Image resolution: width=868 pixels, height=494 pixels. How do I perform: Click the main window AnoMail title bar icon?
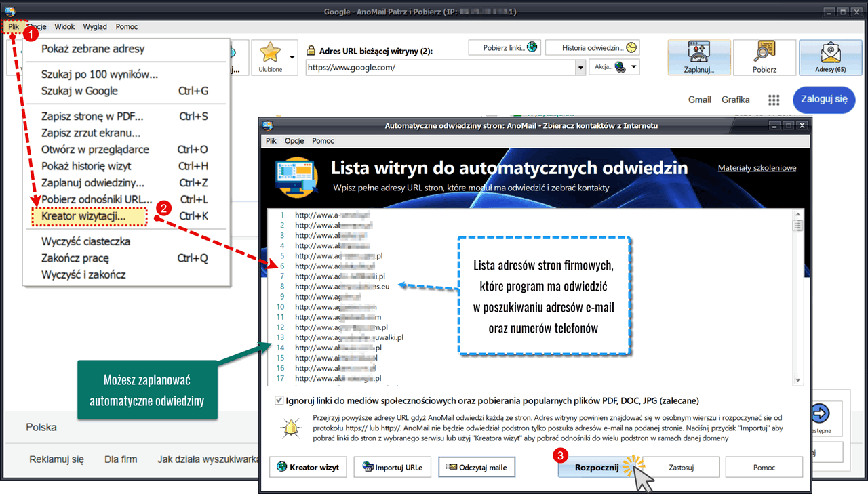pyautogui.click(x=9, y=11)
